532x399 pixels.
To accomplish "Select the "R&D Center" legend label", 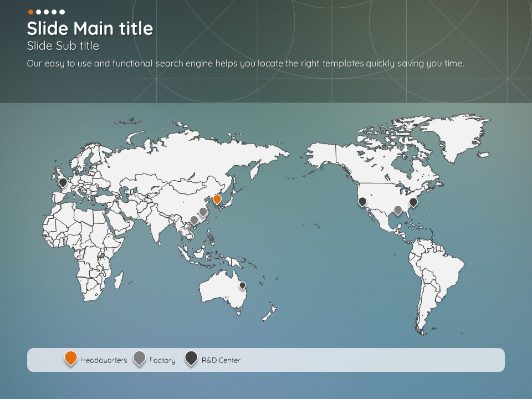I will tap(221, 360).
